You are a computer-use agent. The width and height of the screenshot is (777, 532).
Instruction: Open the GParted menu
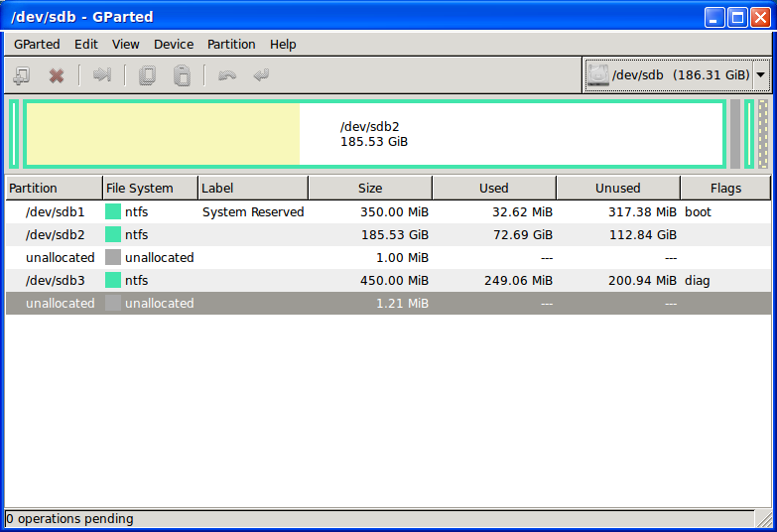37,44
